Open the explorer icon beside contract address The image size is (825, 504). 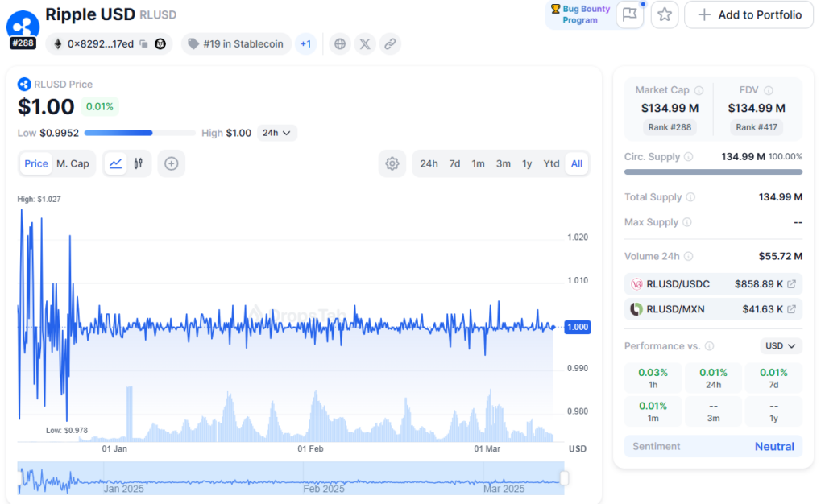coord(160,44)
